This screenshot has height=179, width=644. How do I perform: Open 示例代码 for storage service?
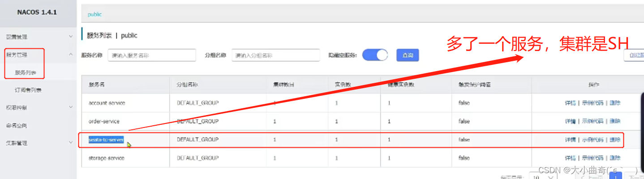pos(592,158)
